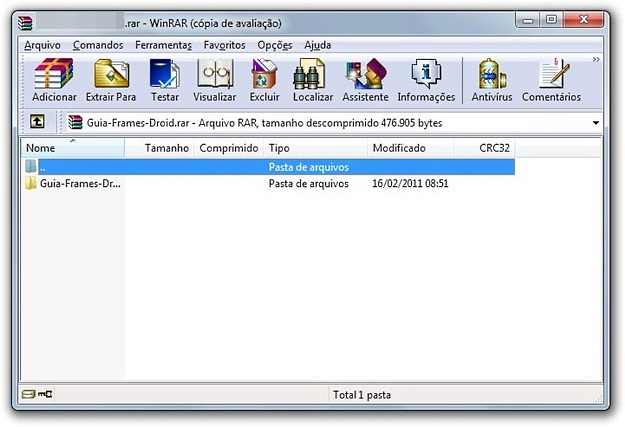The height and width of the screenshot is (427, 625).
Task: Open the Localizar search tool
Action: tap(313, 80)
